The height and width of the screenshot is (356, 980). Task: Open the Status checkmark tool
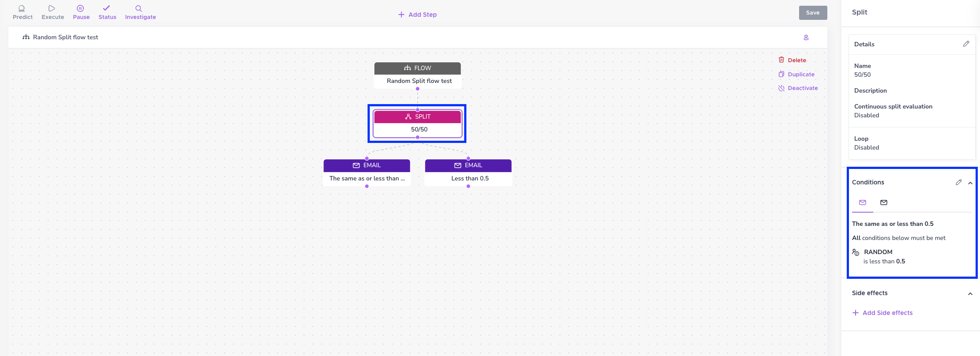pos(107,8)
